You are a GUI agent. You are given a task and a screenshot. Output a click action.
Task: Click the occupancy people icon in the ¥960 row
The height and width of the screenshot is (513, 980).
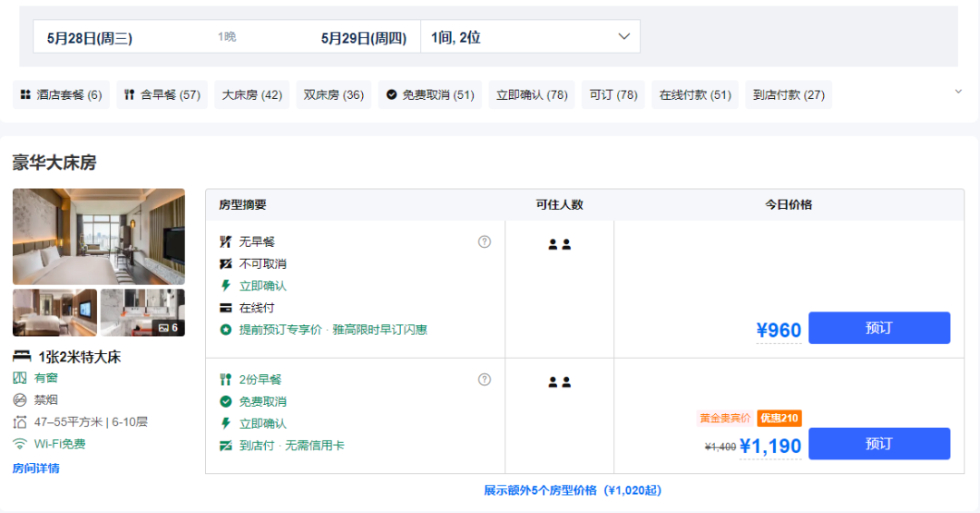click(559, 244)
